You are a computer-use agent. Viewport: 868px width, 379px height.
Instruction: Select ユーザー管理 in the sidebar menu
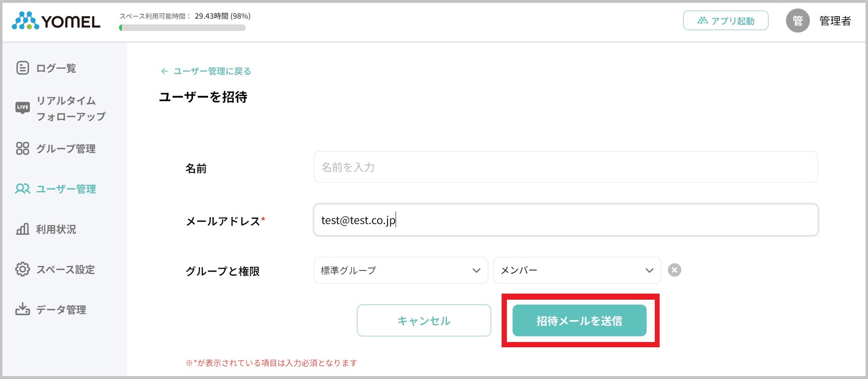click(66, 189)
